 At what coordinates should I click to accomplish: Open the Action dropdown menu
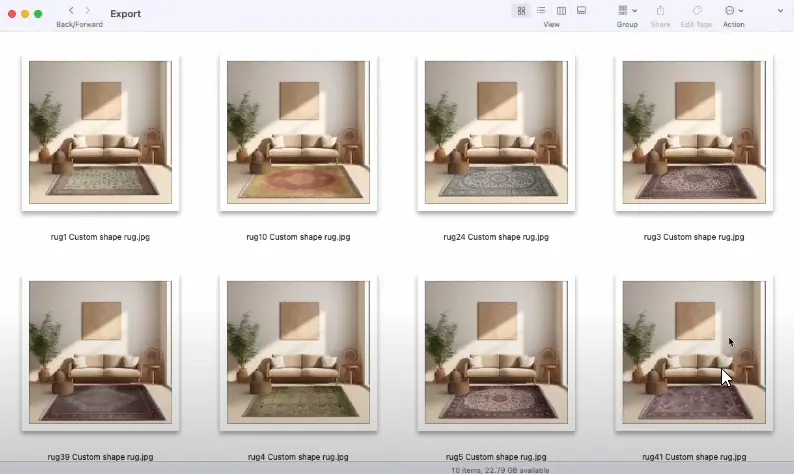[733, 11]
